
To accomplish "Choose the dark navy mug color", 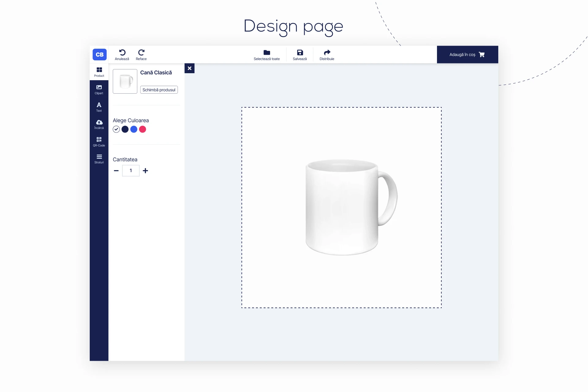I will (x=125, y=129).
